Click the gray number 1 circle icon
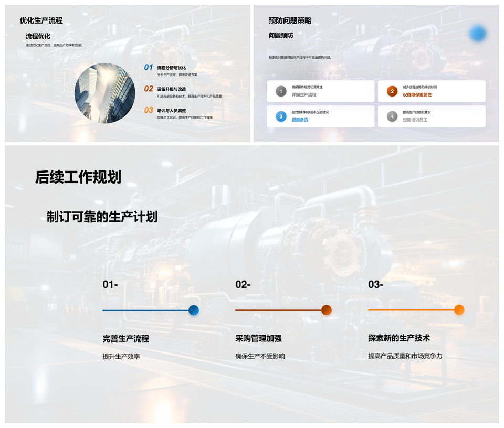504x428 pixels. point(281,91)
